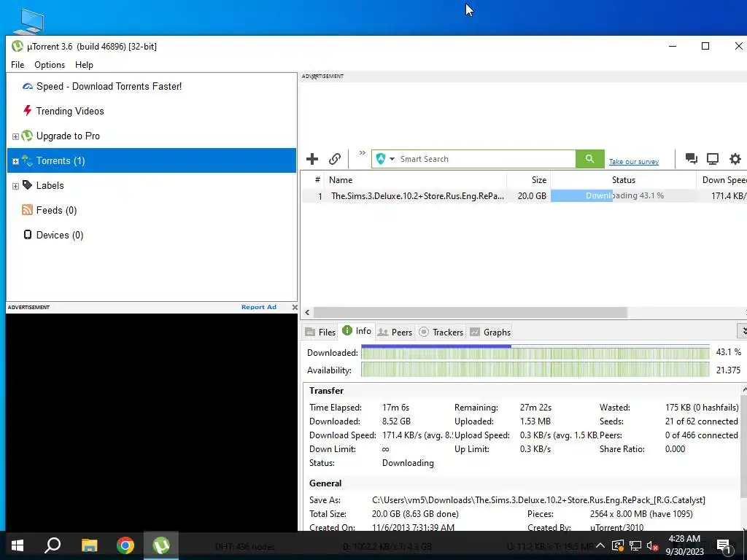Screen dimensions: 747x560
Task: Click the Torrents sidebar arrows icon
Action: (27, 160)
